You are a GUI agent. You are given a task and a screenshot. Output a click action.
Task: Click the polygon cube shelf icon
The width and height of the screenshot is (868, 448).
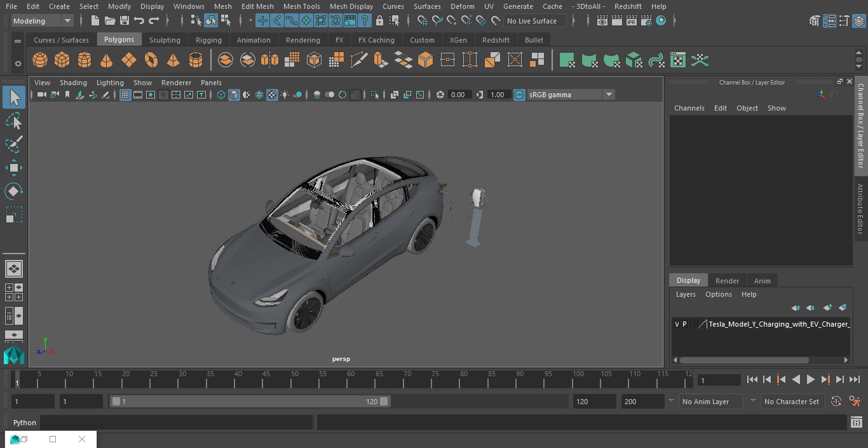[62, 60]
